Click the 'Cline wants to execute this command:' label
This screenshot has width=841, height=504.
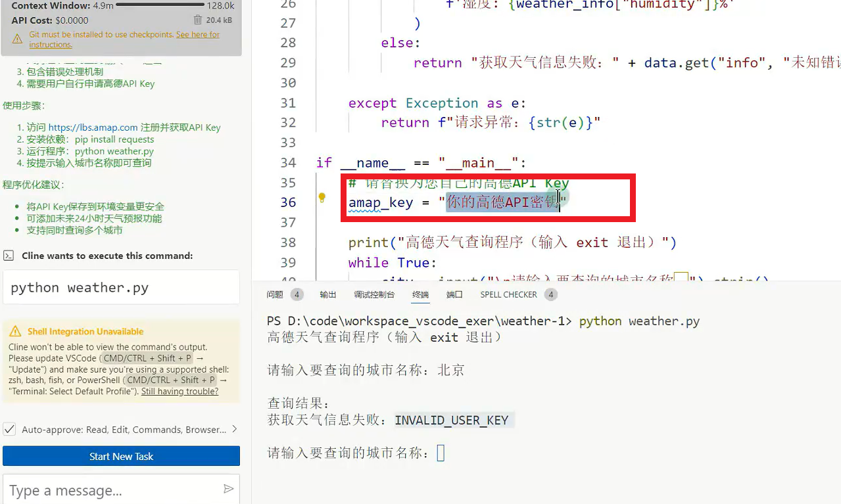(107, 256)
